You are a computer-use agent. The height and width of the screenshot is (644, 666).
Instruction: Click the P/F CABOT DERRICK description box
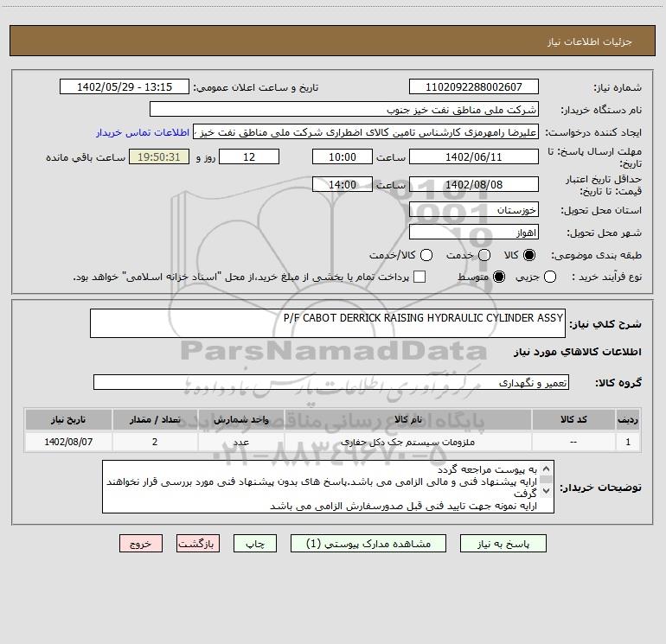point(328,323)
